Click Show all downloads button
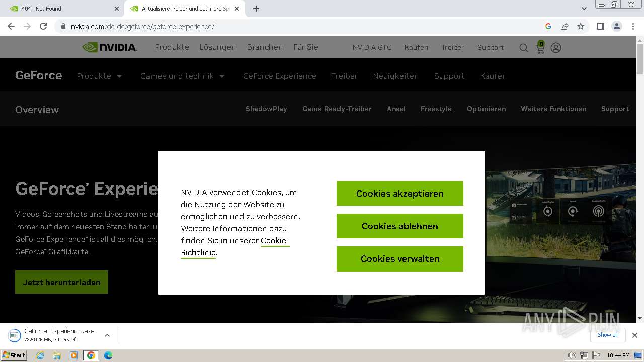This screenshot has height=362, width=644. click(608, 335)
